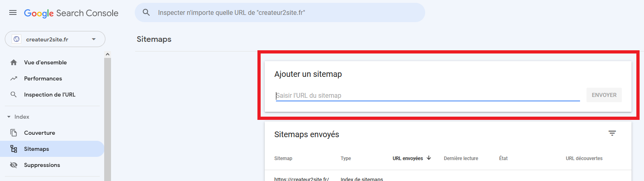Click the Couverture pages icon
This screenshot has width=644, height=181.
pyautogui.click(x=14, y=133)
